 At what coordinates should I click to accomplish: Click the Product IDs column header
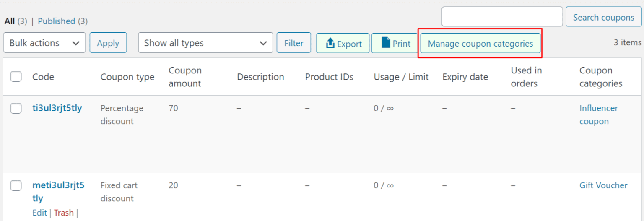329,77
